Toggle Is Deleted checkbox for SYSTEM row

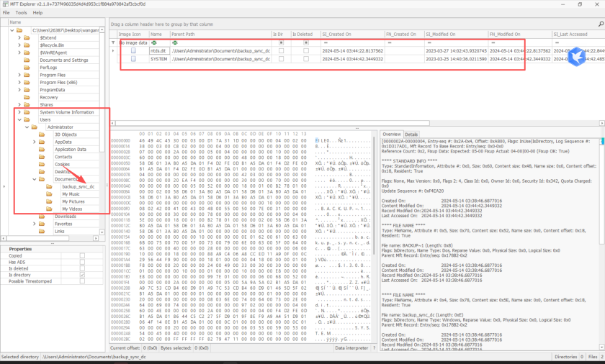pyautogui.click(x=305, y=60)
